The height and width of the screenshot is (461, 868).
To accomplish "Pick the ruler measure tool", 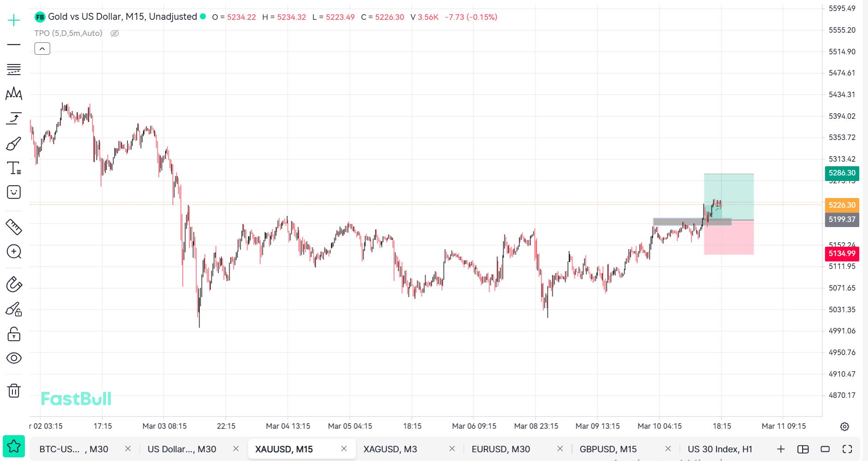I will point(14,227).
